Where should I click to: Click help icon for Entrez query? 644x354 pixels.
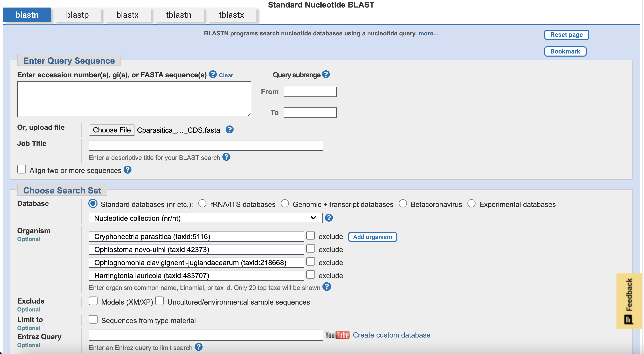(x=198, y=347)
